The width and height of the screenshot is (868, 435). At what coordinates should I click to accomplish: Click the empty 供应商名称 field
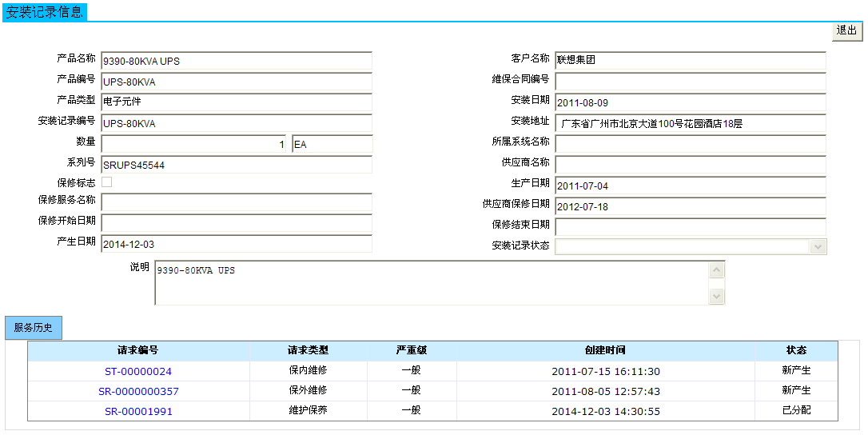(x=691, y=165)
